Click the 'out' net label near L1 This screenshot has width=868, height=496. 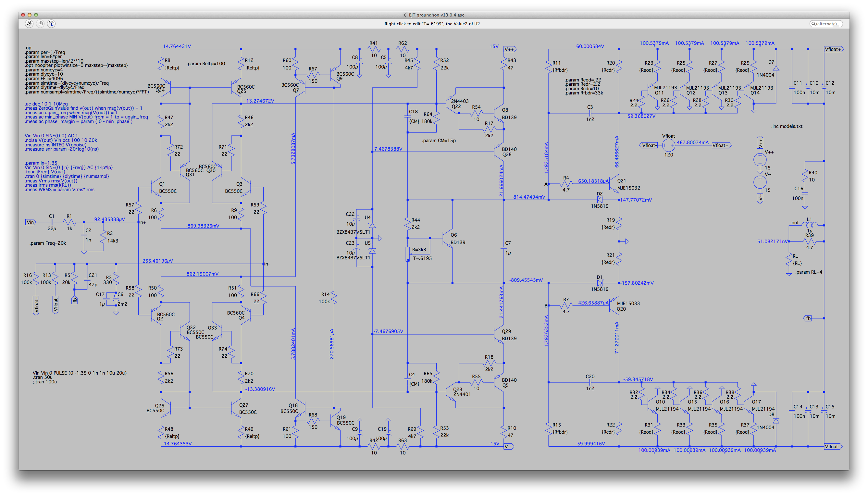point(795,223)
